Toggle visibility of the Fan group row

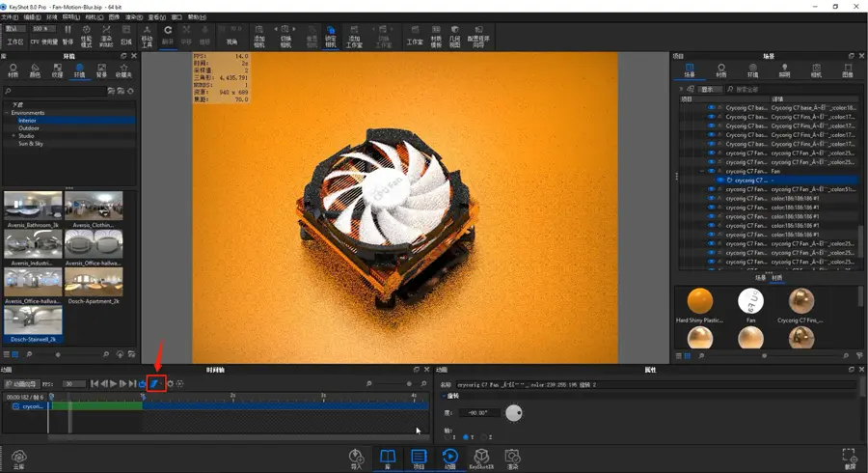click(x=712, y=171)
